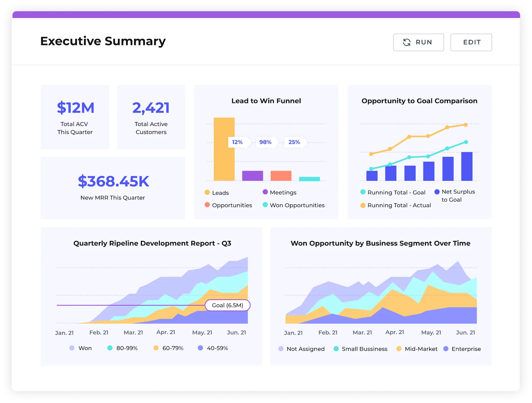The width and height of the screenshot is (532, 403).
Task: Click the tall orange Leads bar
Action: (x=224, y=149)
